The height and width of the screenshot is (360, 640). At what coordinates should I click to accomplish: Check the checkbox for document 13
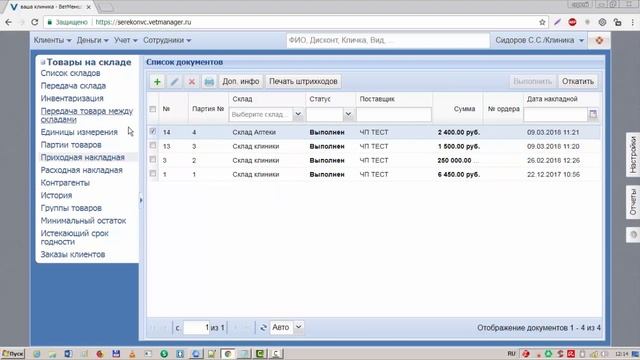153,145
